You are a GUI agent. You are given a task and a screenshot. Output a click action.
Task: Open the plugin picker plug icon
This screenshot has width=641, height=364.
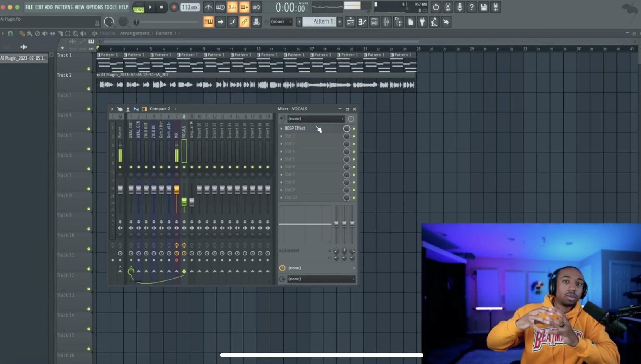pyautogui.click(x=422, y=22)
